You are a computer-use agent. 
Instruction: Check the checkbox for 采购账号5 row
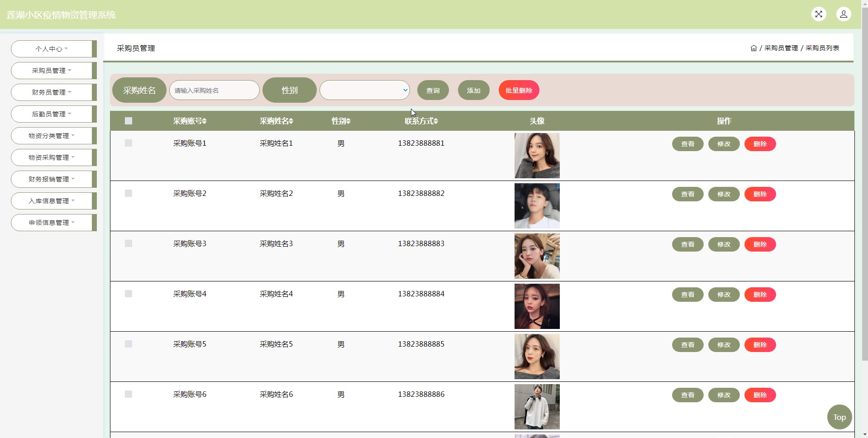click(129, 344)
